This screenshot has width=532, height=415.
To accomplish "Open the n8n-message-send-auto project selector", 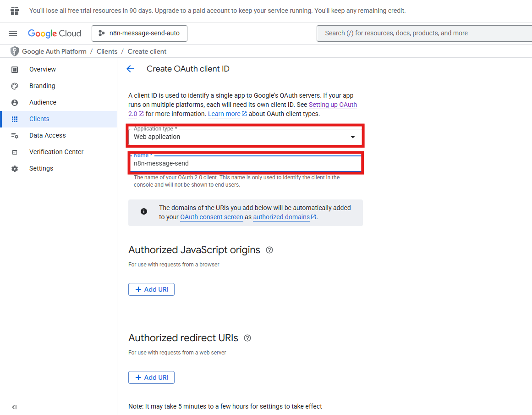I will [x=139, y=33].
